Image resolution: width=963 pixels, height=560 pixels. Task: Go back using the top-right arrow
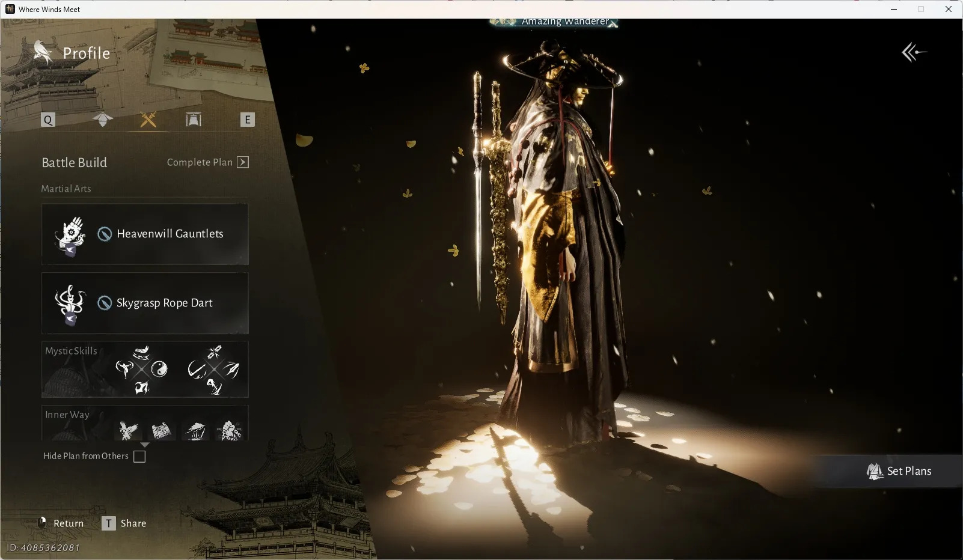[914, 52]
